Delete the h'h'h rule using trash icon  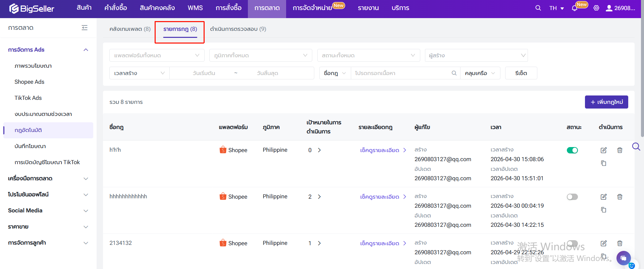tap(620, 150)
